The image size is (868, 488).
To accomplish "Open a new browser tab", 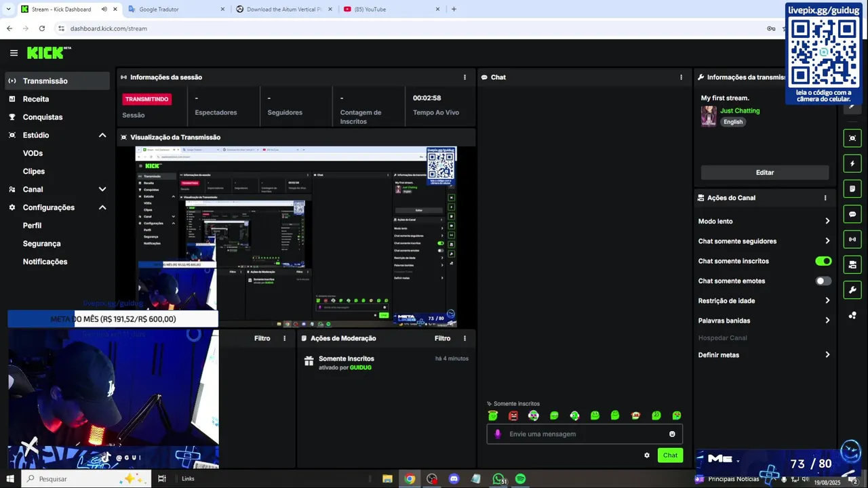I will point(454,9).
